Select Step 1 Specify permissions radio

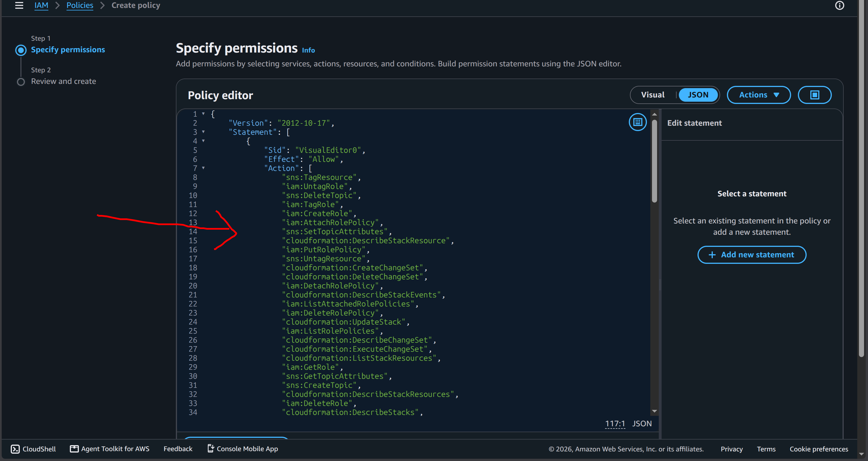[21, 50]
